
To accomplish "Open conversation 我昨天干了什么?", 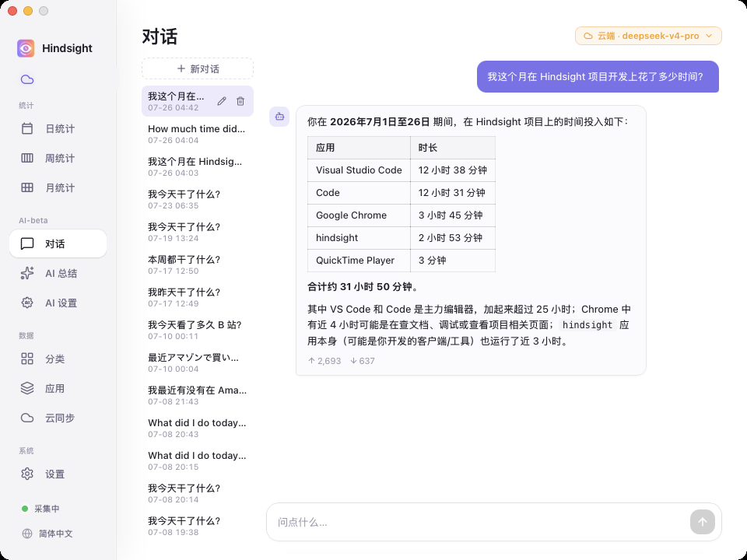I will (198, 297).
